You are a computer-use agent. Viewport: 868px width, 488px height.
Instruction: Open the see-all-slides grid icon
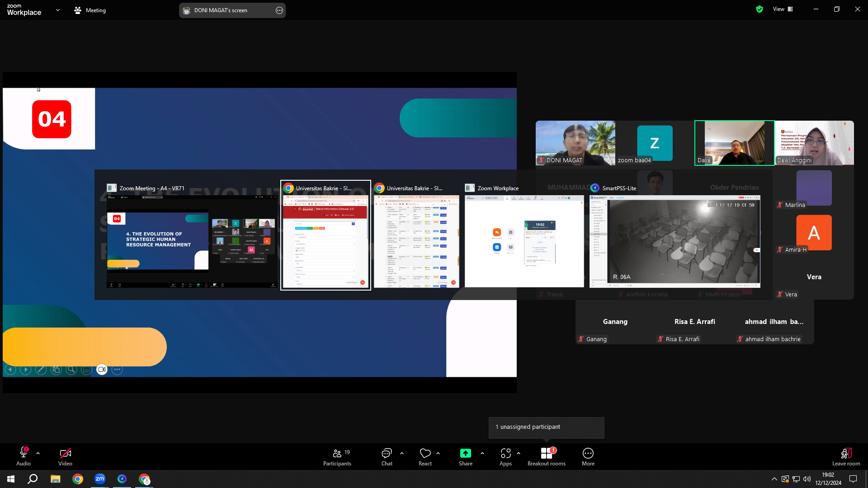(x=56, y=370)
